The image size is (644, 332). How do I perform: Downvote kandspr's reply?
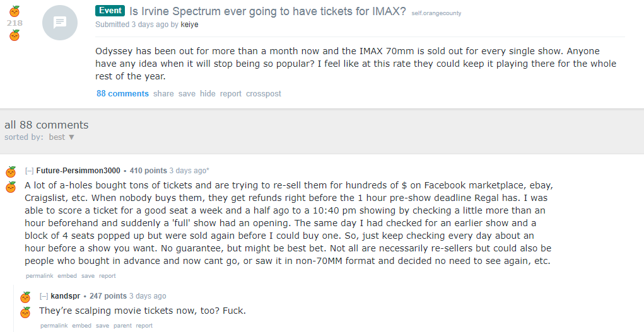[x=25, y=312]
